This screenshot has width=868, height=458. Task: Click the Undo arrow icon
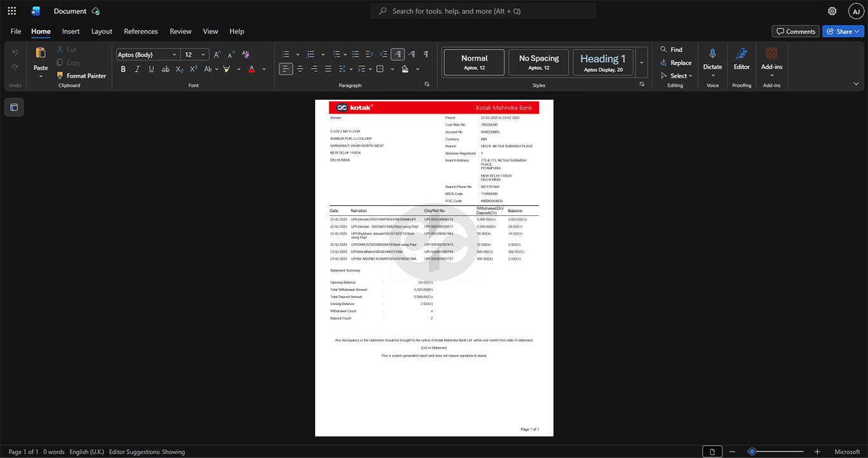point(15,52)
